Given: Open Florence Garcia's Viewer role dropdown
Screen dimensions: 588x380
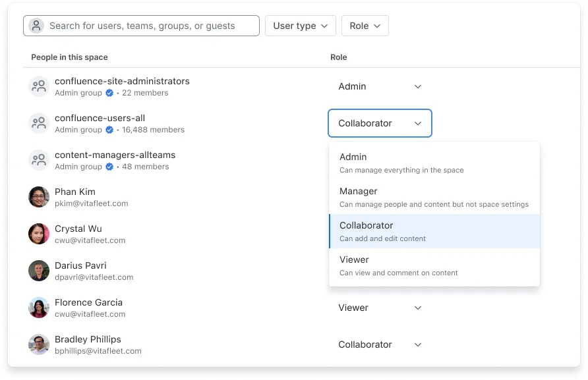Looking at the screenshot, I should pyautogui.click(x=380, y=308).
